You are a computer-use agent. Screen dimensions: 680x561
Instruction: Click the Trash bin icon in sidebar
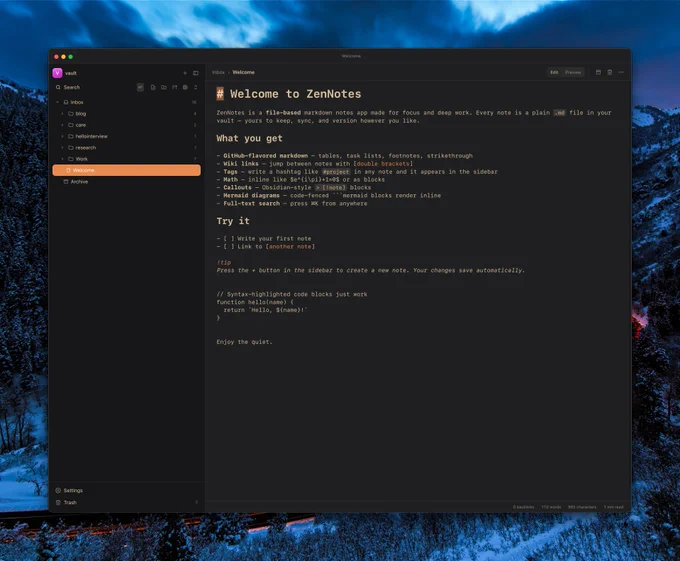(x=58, y=502)
